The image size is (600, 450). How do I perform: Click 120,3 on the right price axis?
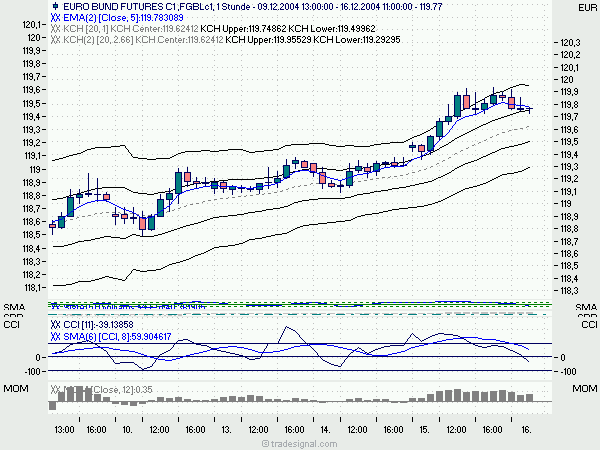570,42
